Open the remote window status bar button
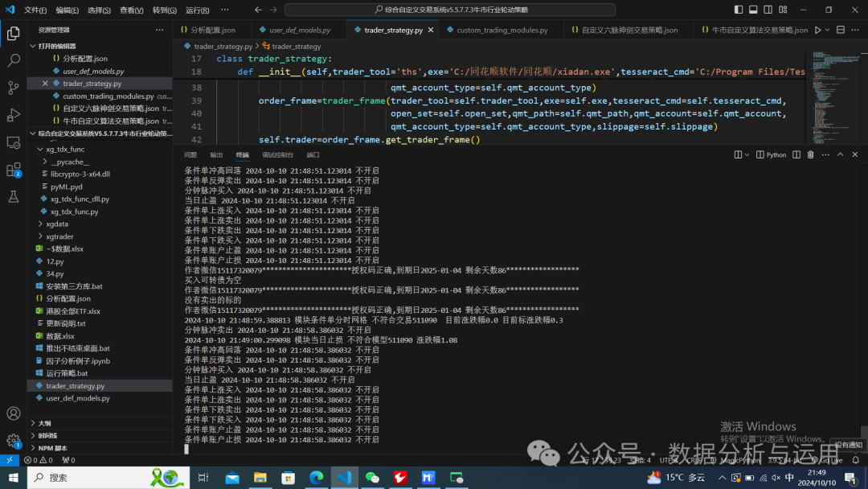This screenshot has width=868, height=489. pyautogui.click(x=10, y=460)
